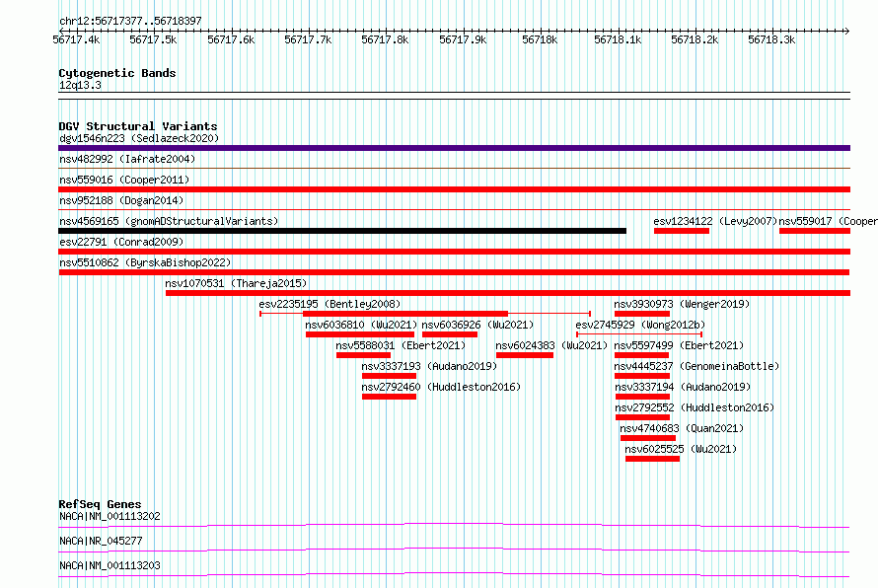Open nsv4445237 (GenomeinaBottle) variant label
Viewport: 878px width, 588px height.
pyautogui.click(x=696, y=366)
